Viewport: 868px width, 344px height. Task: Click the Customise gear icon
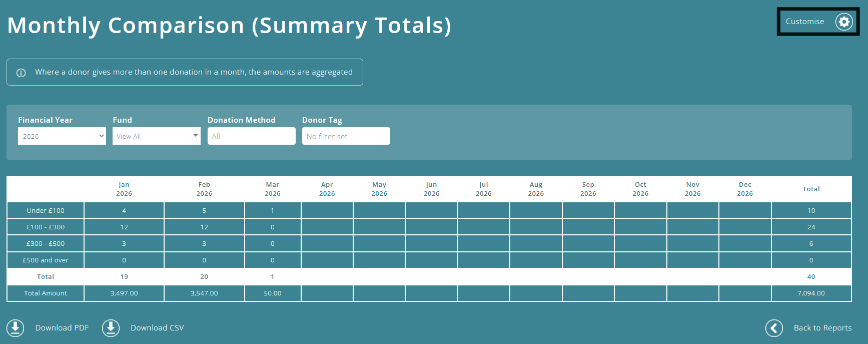point(844,22)
